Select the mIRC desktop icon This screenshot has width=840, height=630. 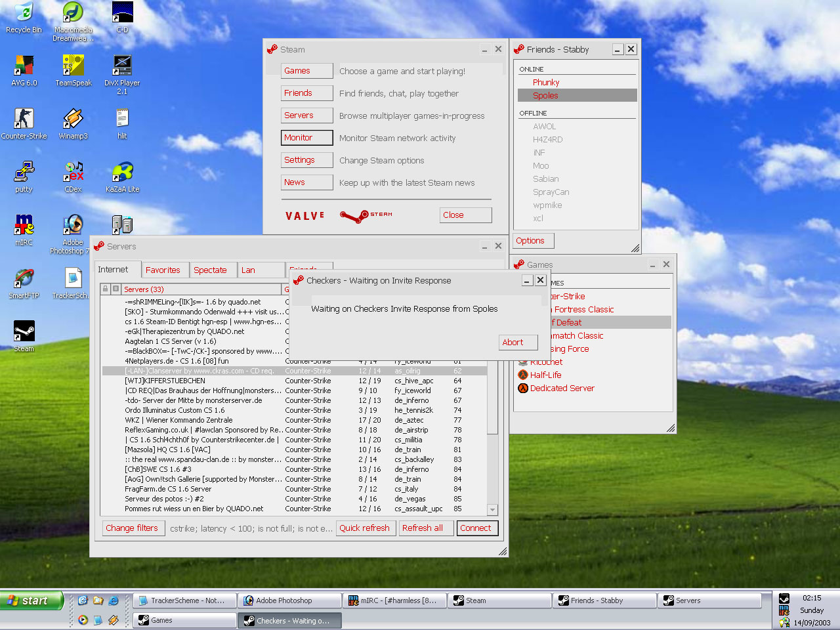pyautogui.click(x=24, y=230)
